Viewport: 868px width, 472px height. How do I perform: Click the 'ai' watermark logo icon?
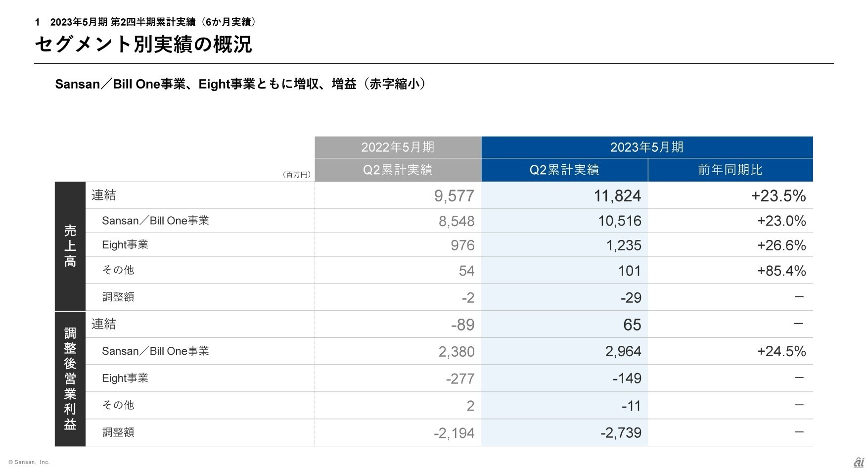859,462
